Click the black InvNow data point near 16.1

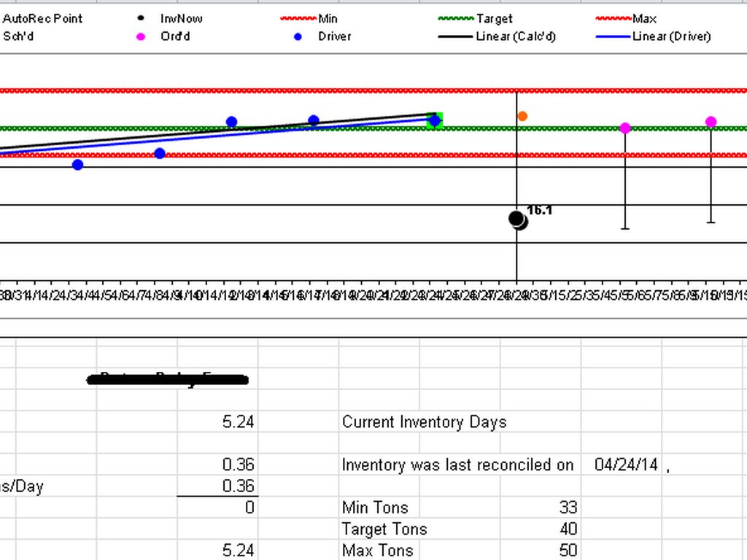[x=517, y=219]
